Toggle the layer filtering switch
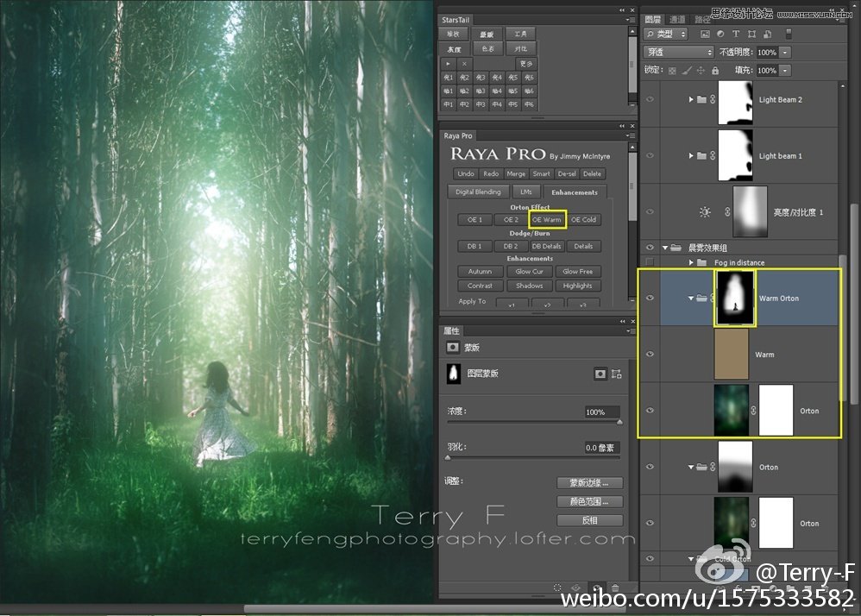 [x=789, y=34]
